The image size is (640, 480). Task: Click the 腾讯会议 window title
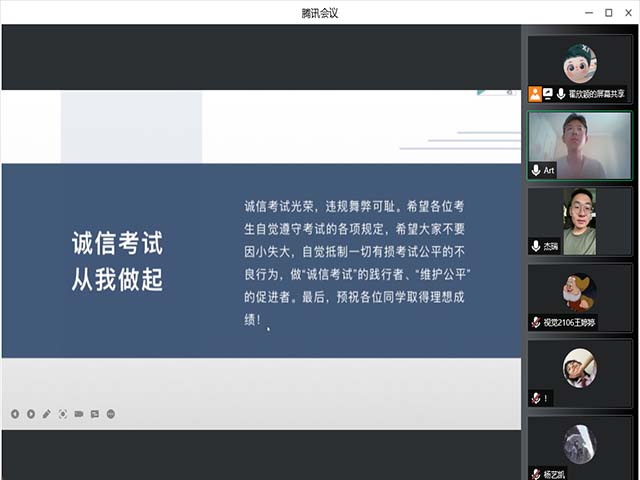click(x=320, y=13)
